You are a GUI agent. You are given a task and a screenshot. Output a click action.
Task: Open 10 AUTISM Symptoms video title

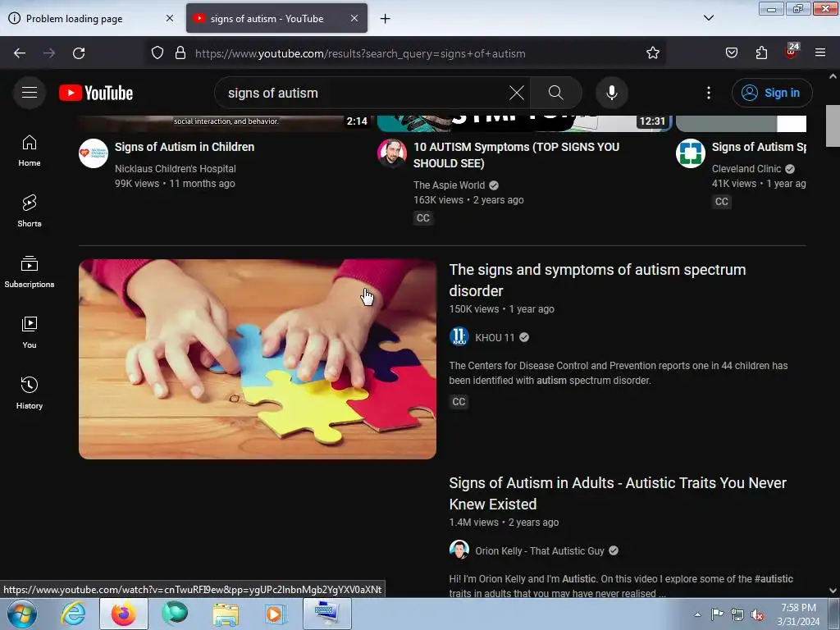point(516,155)
